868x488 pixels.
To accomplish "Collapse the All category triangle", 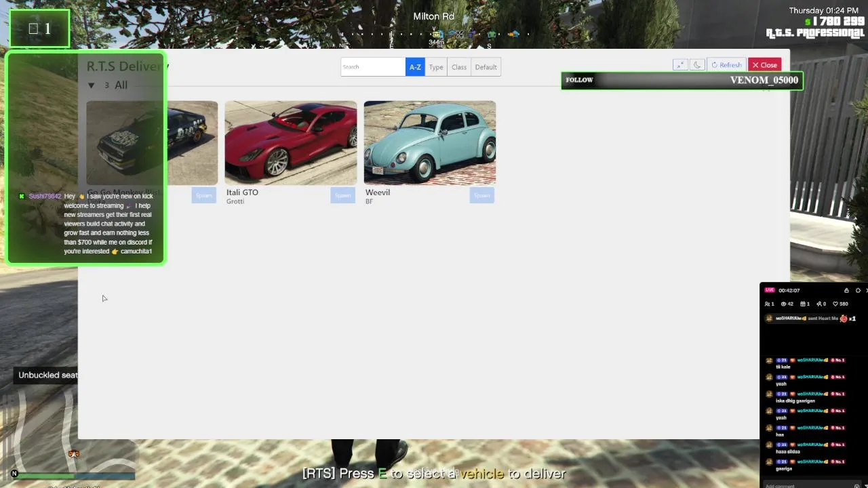I will click(91, 85).
